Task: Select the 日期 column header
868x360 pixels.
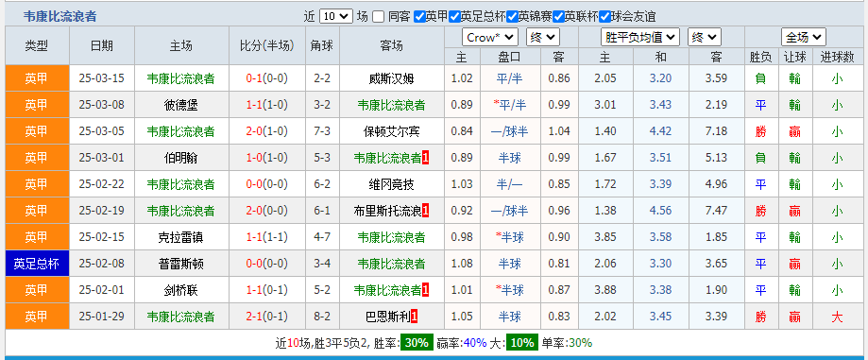Action: coord(102,46)
